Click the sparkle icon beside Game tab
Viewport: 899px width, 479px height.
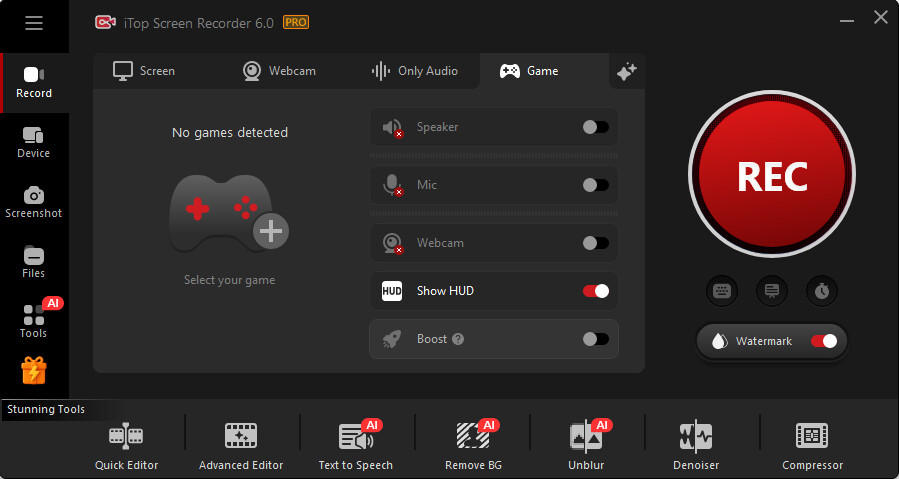627,71
